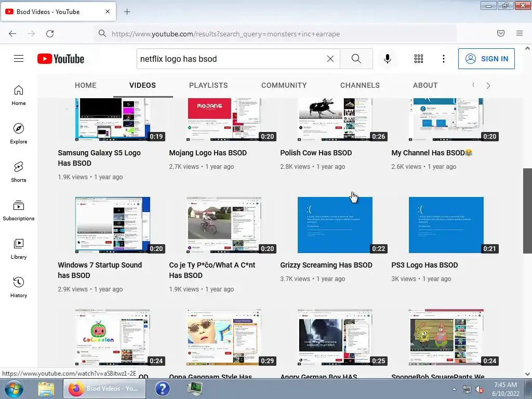Image resolution: width=532 pixels, height=399 pixels.
Task: Open Explore in sidebar
Action: (19, 134)
